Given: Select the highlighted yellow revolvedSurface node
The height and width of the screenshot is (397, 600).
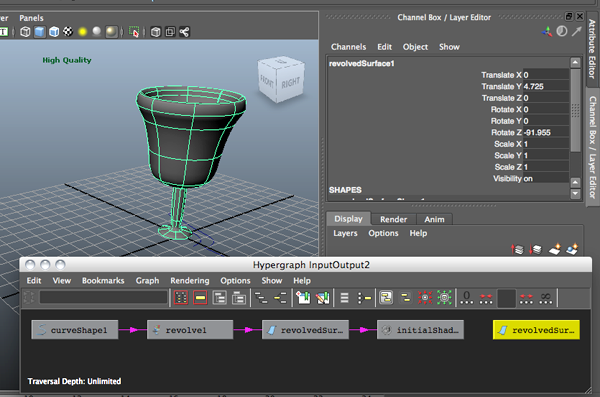Looking at the screenshot, I should click(536, 330).
